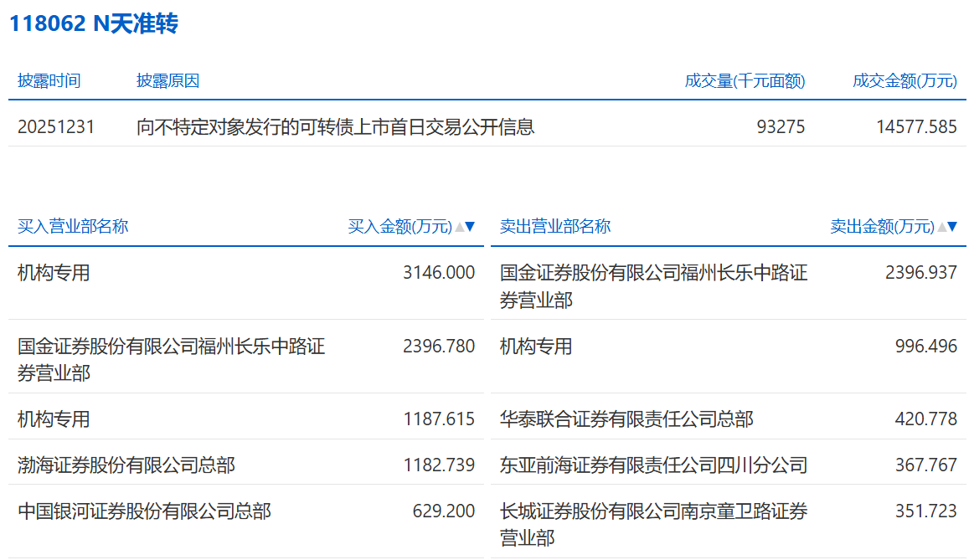Image resolution: width=974 pixels, height=560 pixels.
Task: Click the 成交金额(万元) column header
Action: [x=904, y=80]
